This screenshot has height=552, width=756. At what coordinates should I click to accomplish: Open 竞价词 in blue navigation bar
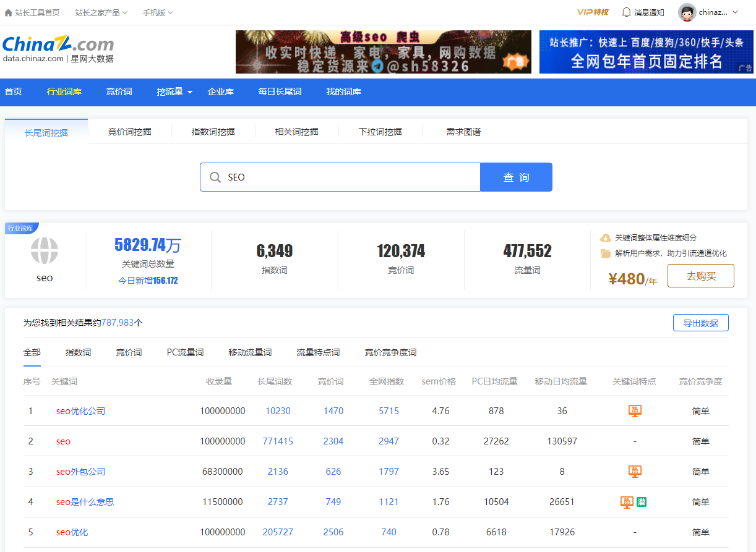pos(119,91)
